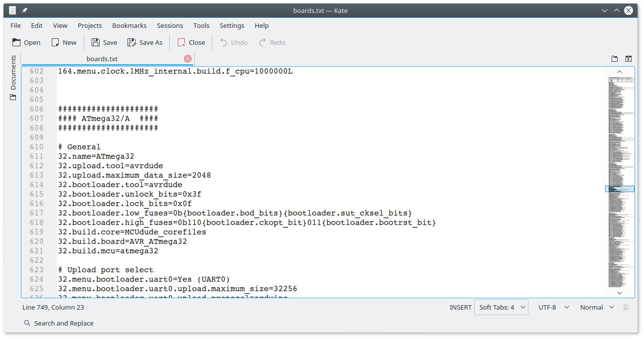Click the '#### ATmega32/A ####' header line
The image size is (644, 339).
coord(108,118)
